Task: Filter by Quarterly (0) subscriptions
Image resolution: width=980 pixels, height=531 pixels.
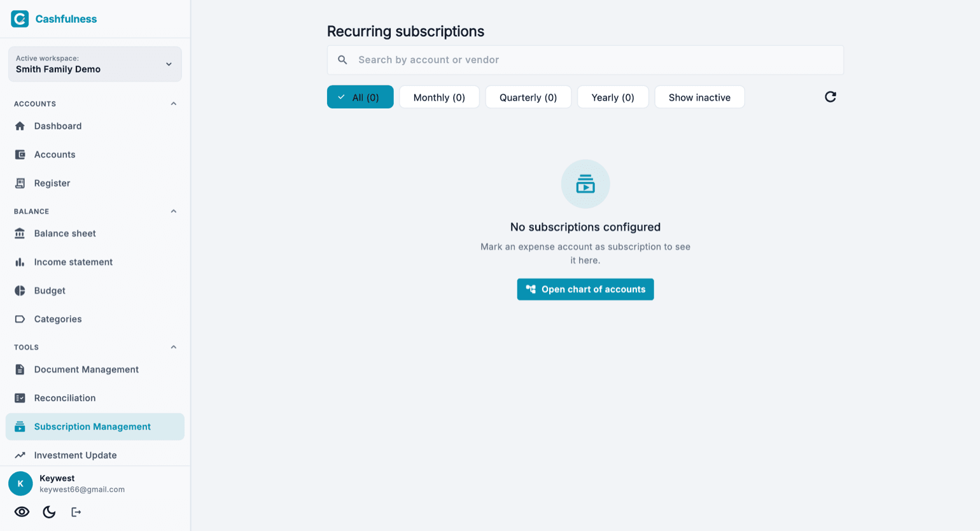Action: 528,97
